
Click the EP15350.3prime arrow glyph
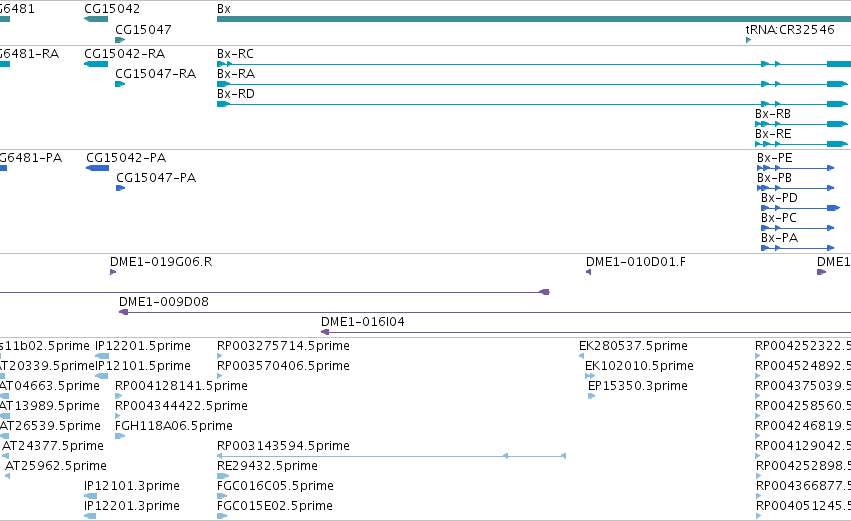[x=592, y=396]
